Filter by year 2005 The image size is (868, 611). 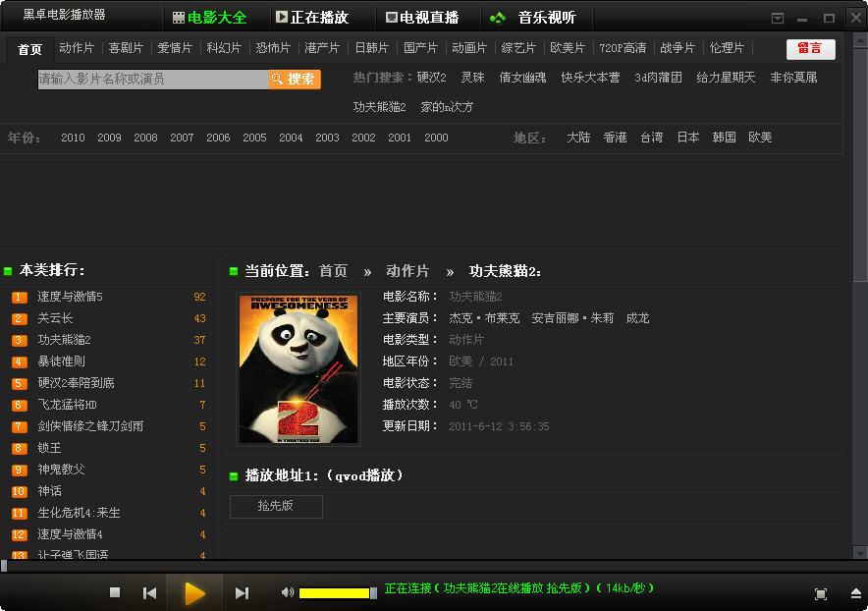[x=254, y=138]
